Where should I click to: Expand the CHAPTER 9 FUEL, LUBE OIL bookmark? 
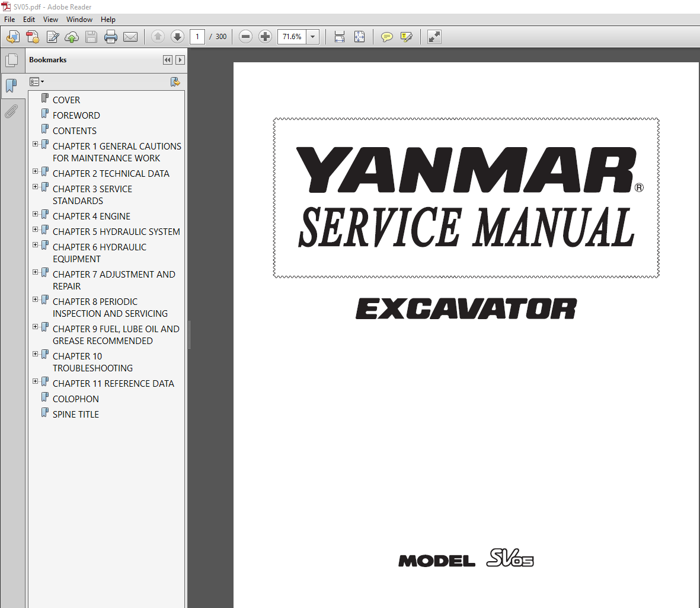point(36,327)
